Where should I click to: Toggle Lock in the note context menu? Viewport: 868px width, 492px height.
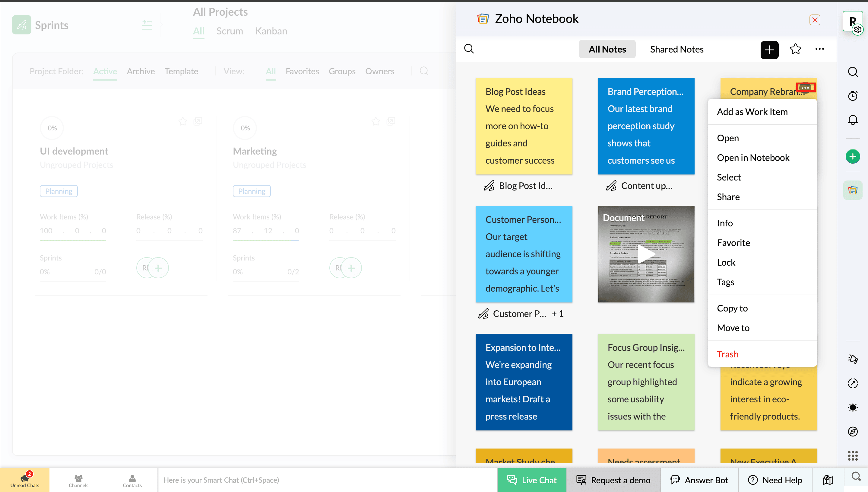[x=726, y=262]
